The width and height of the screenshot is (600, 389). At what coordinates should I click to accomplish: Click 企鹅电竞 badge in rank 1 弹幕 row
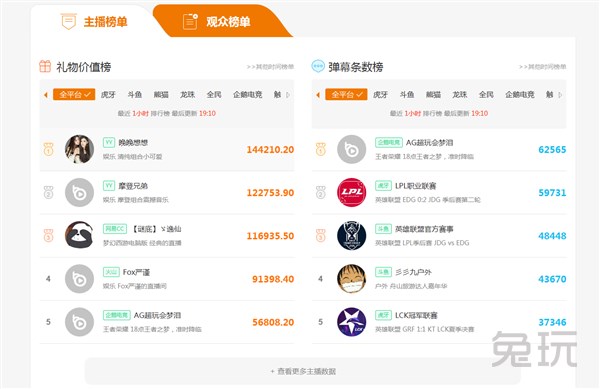point(389,142)
